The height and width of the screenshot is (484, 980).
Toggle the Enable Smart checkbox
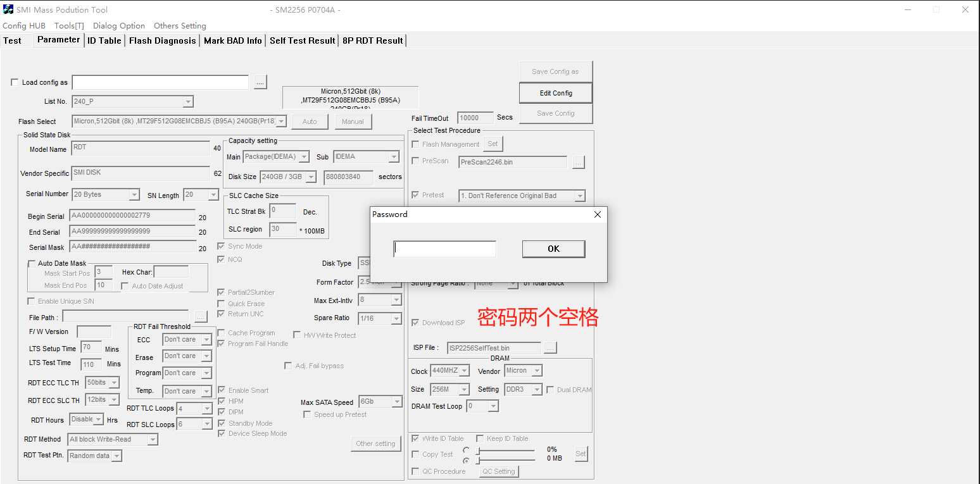point(221,390)
